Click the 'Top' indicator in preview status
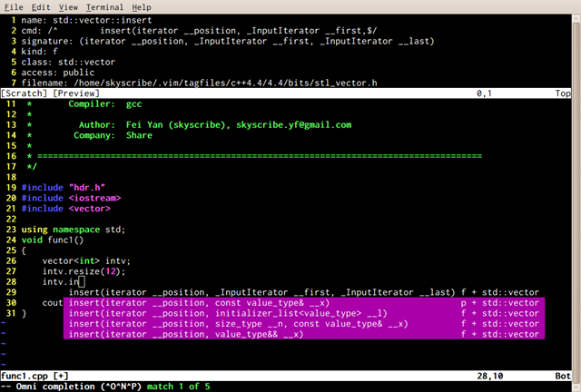Viewport: 581px width, 392px height. click(x=563, y=93)
